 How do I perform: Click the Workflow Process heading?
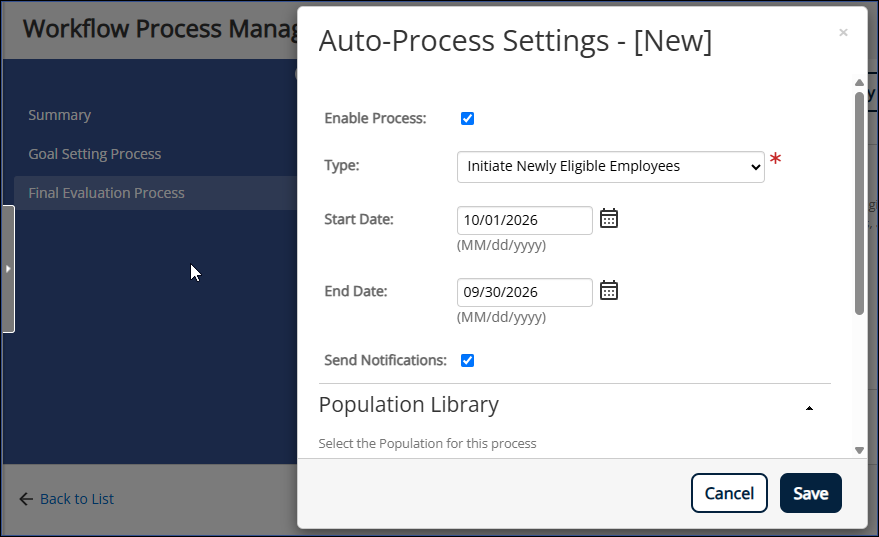(160, 29)
